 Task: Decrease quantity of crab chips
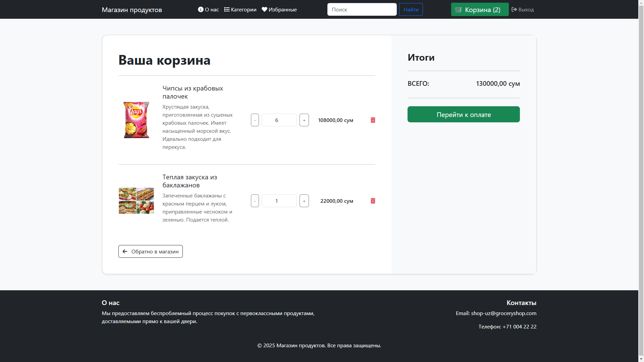pyautogui.click(x=255, y=120)
